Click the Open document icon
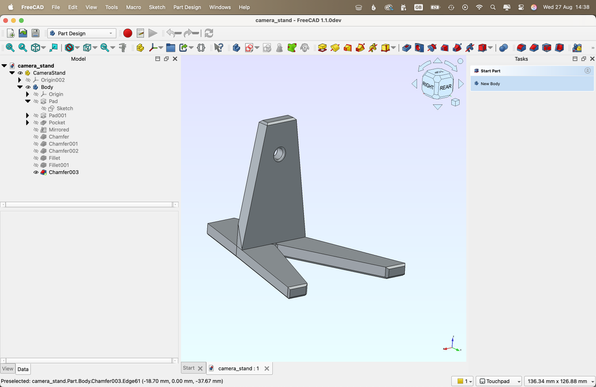 [23, 33]
